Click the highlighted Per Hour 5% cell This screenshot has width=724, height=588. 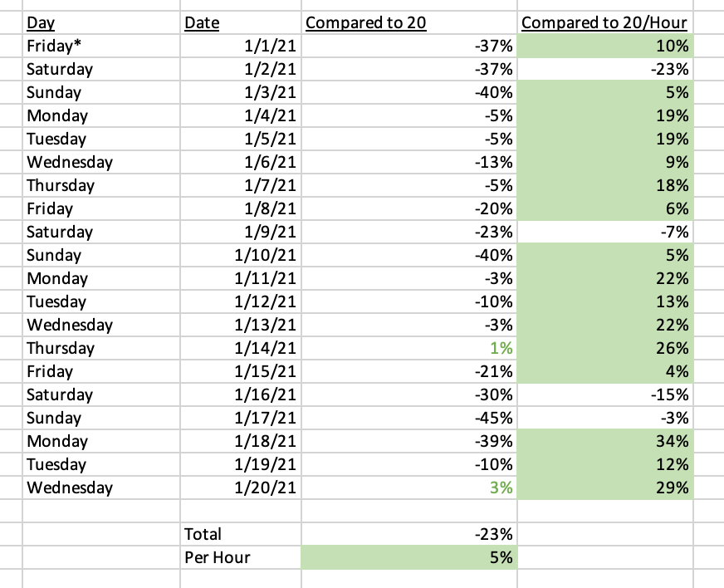pyautogui.click(x=409, y=557)
